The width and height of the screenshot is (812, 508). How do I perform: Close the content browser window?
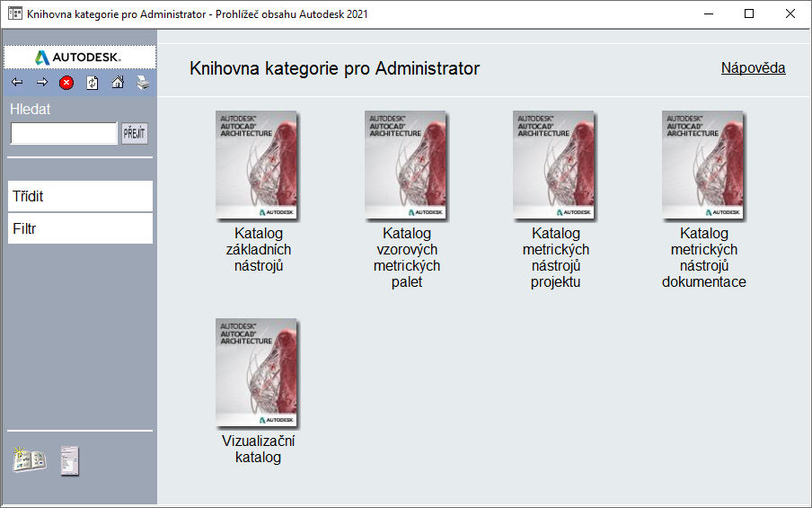(790, 14)
